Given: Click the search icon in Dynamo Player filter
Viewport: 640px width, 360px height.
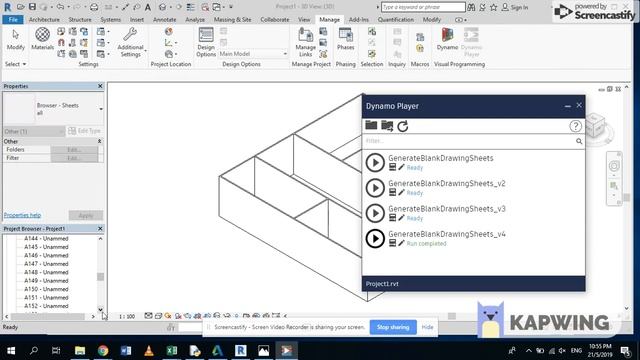Looking at the screenshot, I should [579, 141].
